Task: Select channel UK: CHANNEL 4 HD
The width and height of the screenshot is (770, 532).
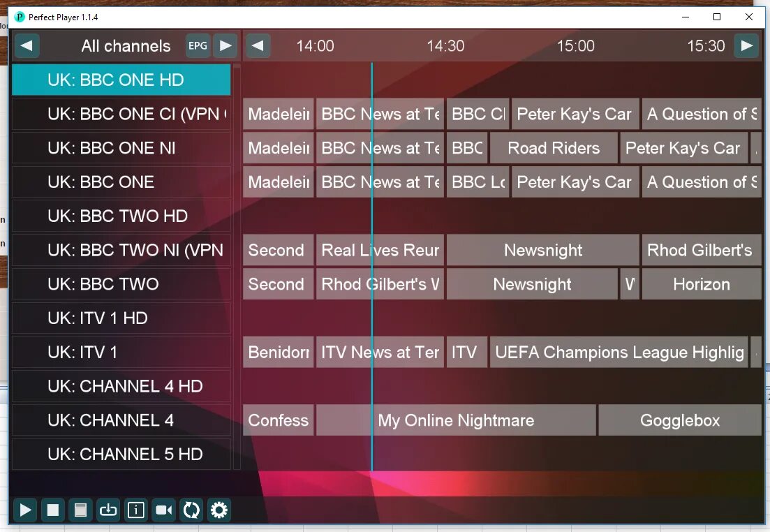Action: pos(121,386)
